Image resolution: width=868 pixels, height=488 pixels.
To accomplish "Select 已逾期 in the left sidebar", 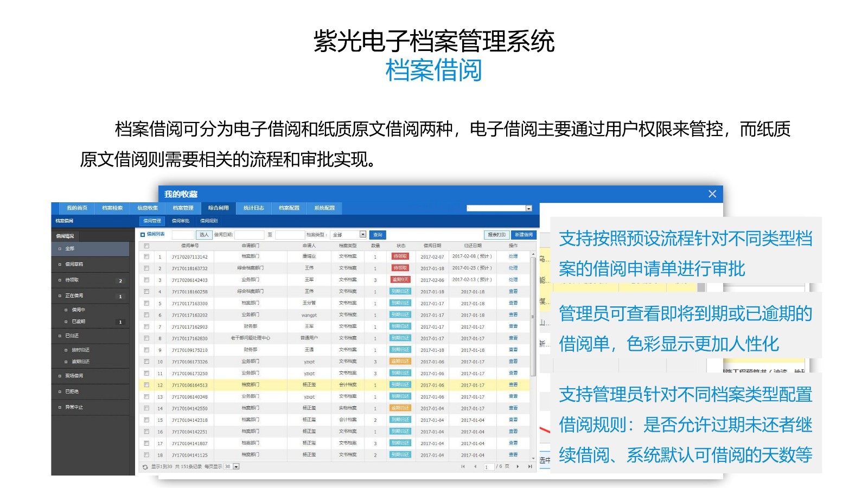I will tap(79, 322).
